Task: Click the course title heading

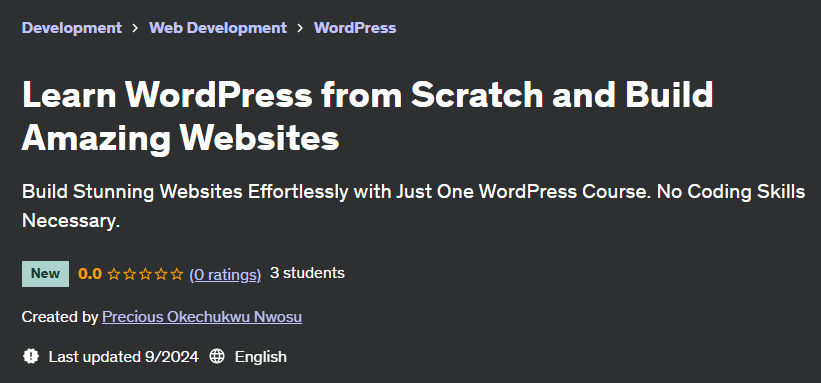Action: 368,116
